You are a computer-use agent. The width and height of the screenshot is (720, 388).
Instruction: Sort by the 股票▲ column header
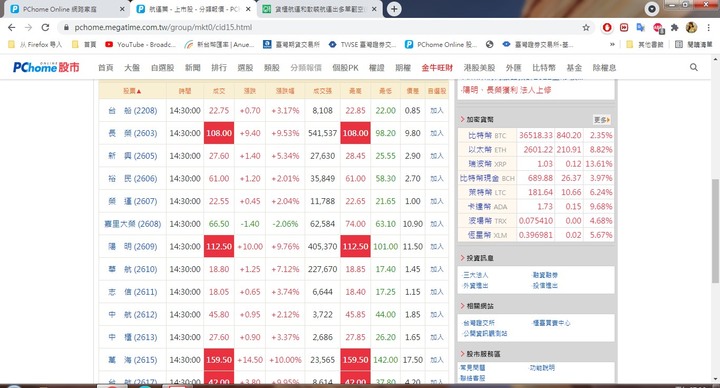click(x=132, y=91)
